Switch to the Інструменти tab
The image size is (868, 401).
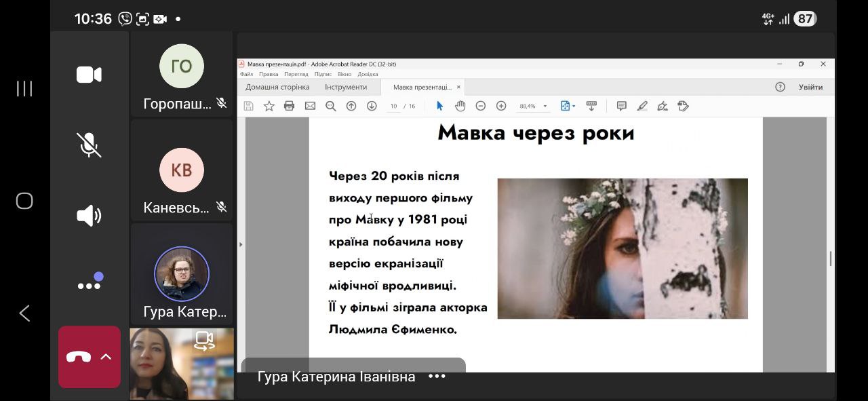346,87
